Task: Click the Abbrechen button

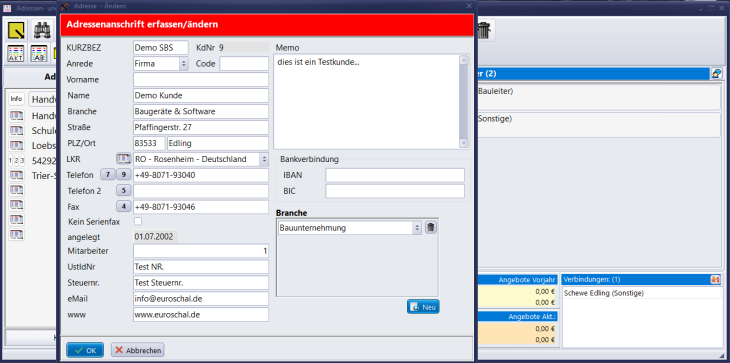Action: [138, 350]
